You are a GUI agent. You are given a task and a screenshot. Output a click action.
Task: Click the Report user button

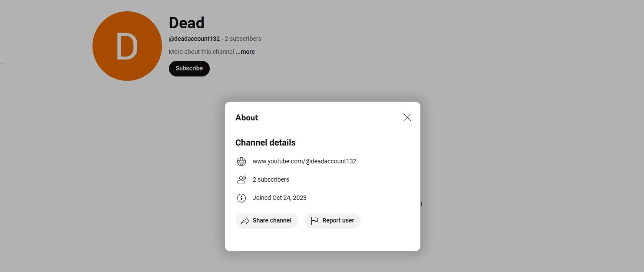click(x=333, y=221)
